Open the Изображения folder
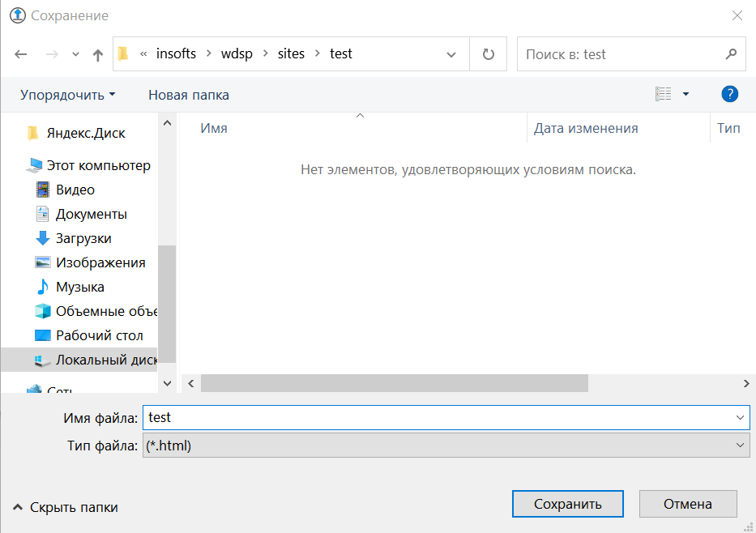756x533 pixels. click(100, 262)
